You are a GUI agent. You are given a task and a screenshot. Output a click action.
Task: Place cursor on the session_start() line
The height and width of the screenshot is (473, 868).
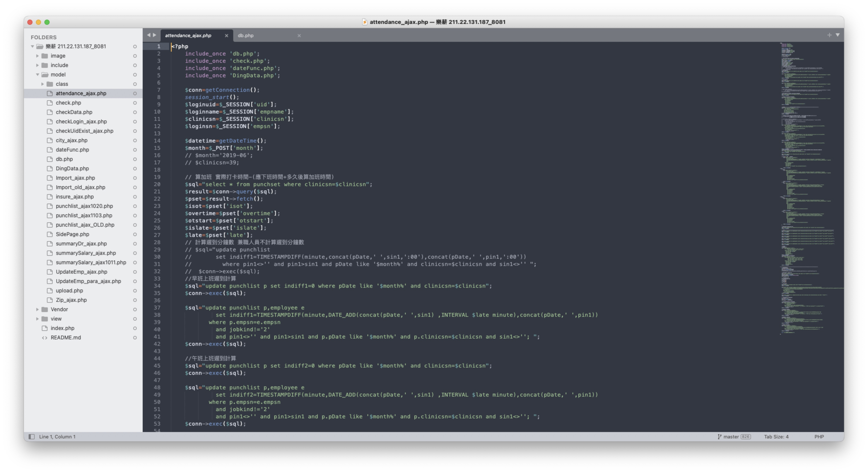click(x=212, y=97)
